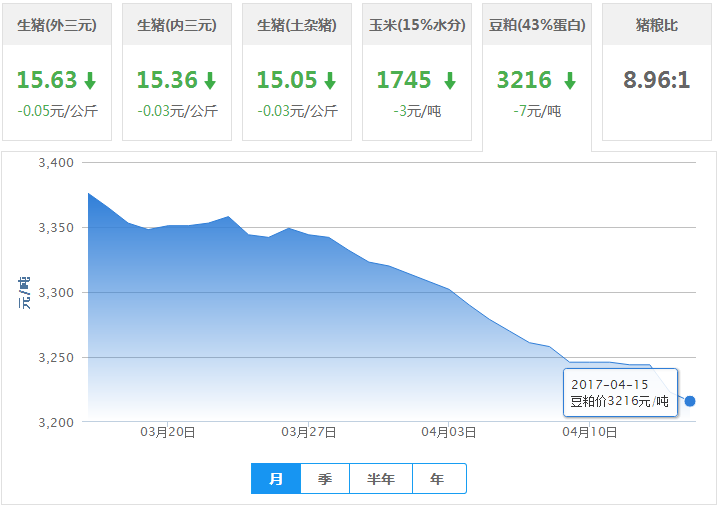Click the 04月03日 axis label
The image size is (722, 509).
coord(449,432)
